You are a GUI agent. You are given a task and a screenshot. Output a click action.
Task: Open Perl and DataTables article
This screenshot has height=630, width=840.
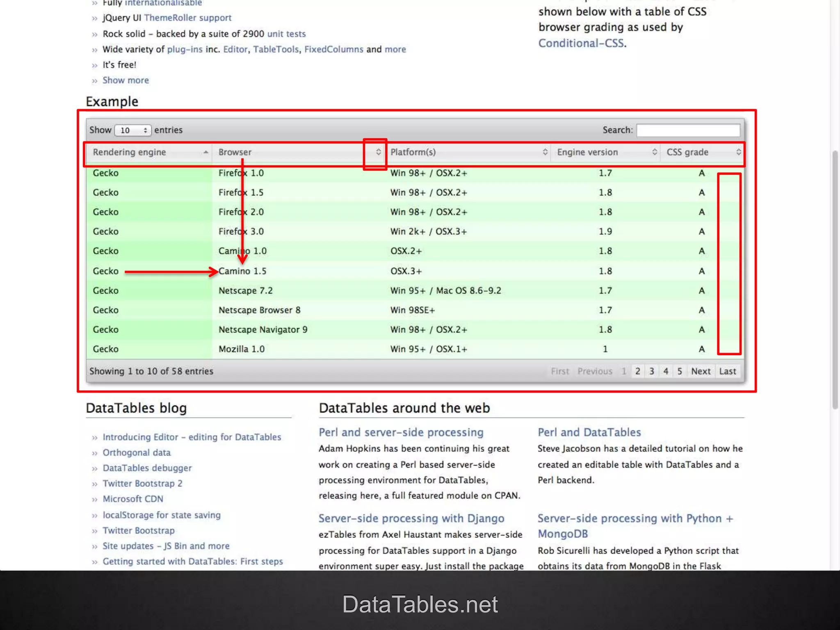589,432
